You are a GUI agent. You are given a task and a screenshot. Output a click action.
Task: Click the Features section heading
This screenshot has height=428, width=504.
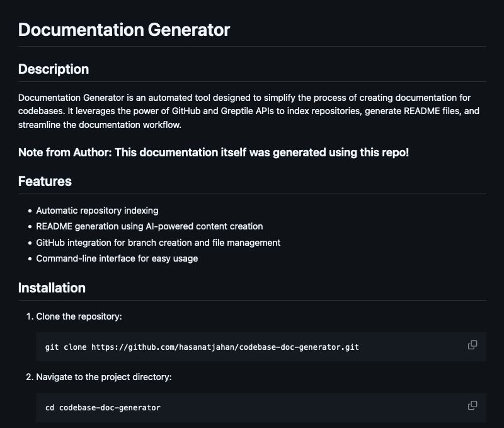coord(45,182)
